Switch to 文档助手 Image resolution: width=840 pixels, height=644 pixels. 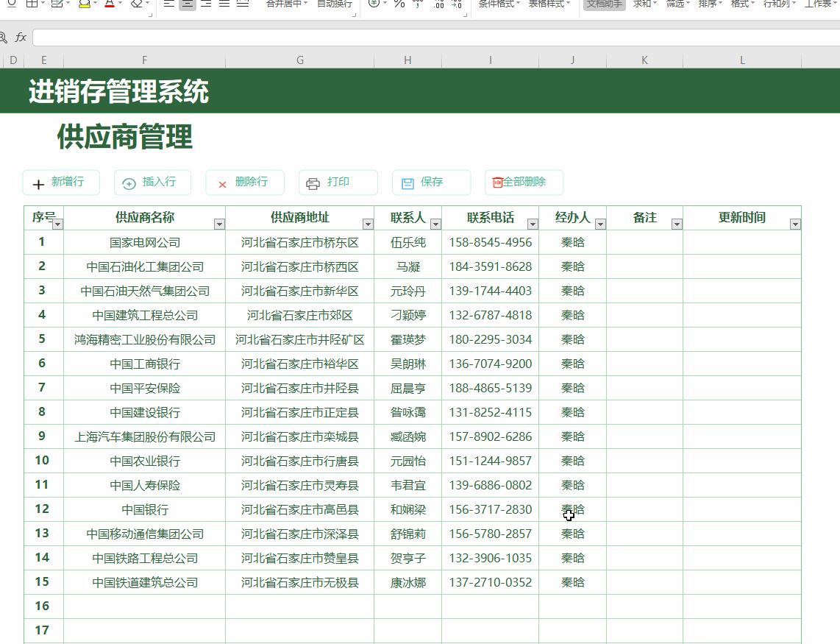coord(604,5)
